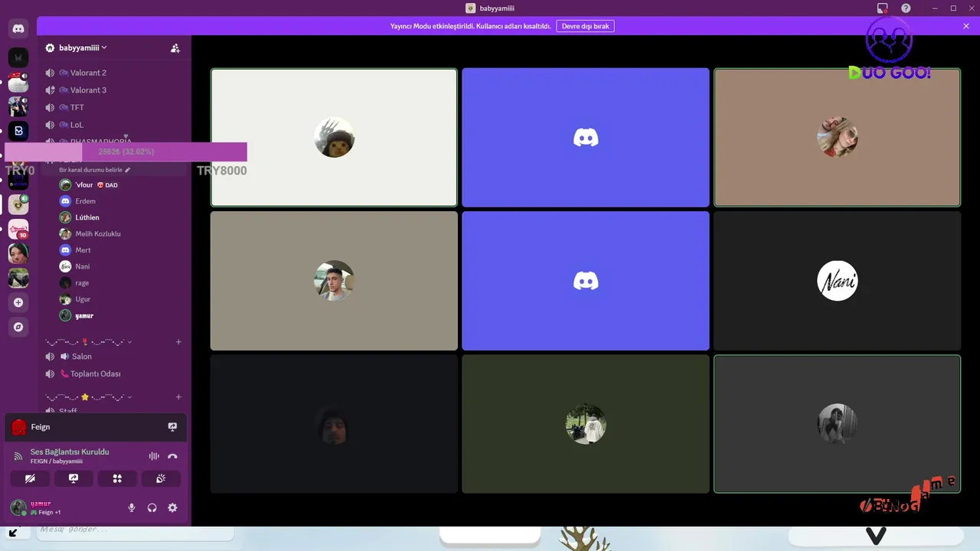The width and height of the screenshot is (980, 551).
Task: Open the inbox icon in title bar
Action: 882,8
